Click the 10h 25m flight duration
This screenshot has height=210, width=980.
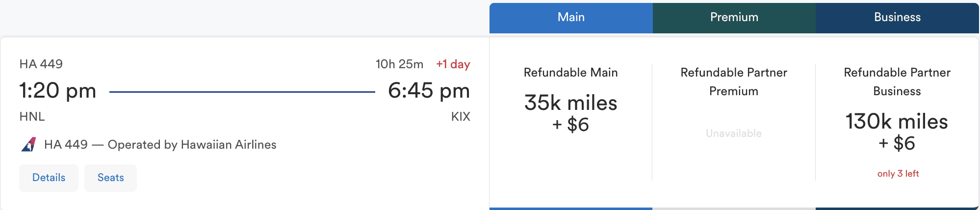(x=399, y=64)
